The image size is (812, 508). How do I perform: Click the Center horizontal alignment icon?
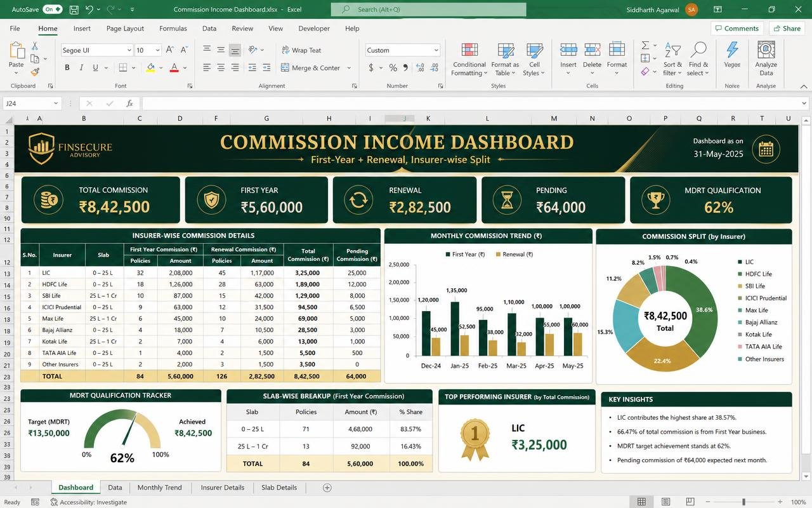[x=221, y=67]
